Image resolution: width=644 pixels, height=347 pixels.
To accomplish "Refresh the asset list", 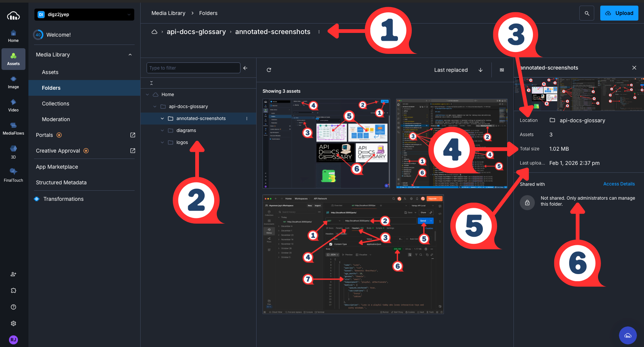I will [x=269, y=70].
